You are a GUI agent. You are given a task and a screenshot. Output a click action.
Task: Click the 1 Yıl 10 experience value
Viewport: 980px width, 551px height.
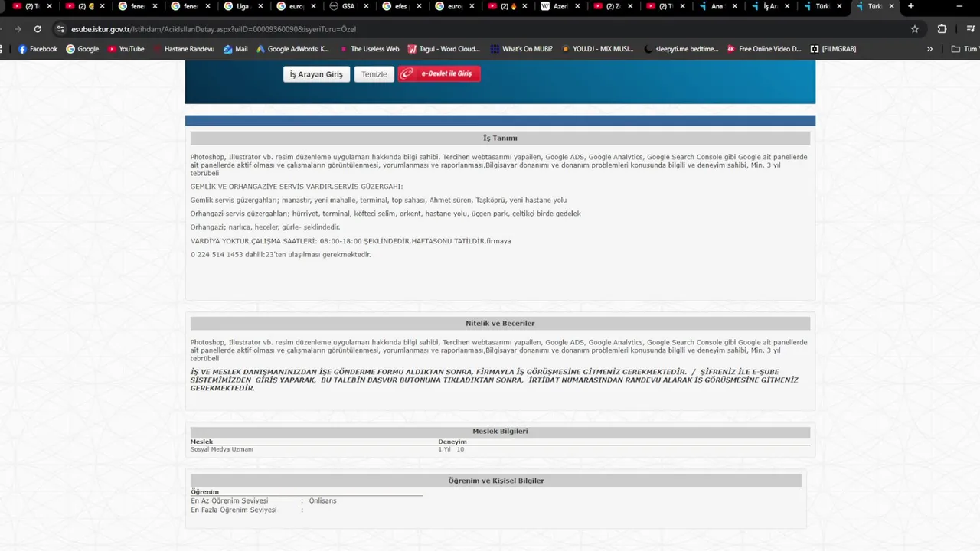pos(451,449)
